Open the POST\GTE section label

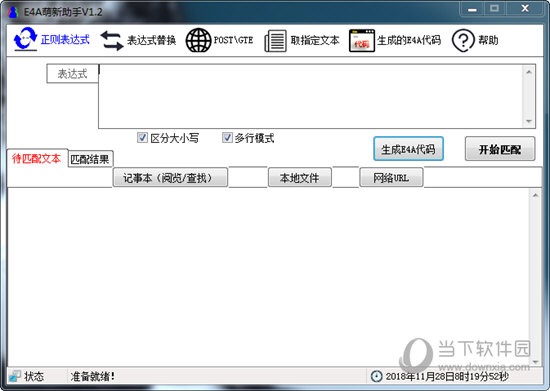(233, 40)
